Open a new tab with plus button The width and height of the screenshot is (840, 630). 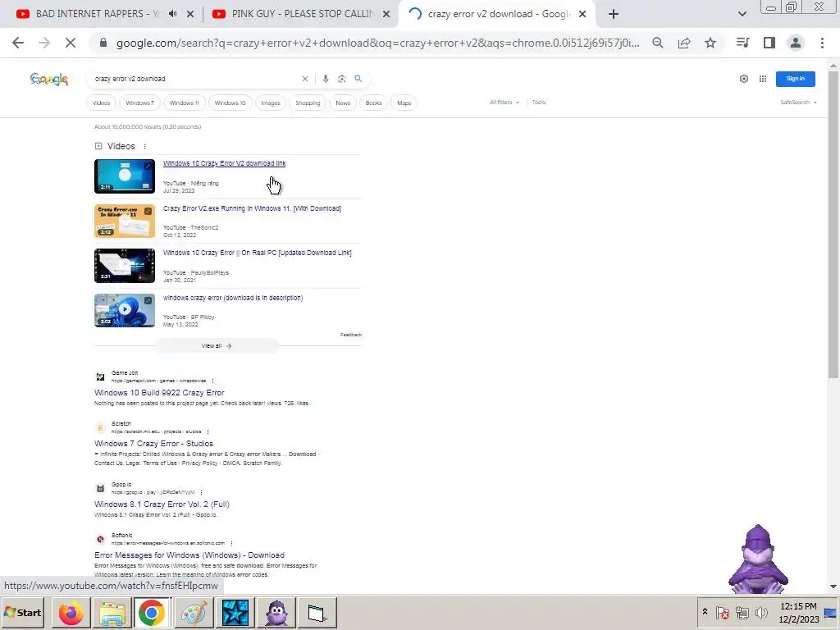[614, 14]
